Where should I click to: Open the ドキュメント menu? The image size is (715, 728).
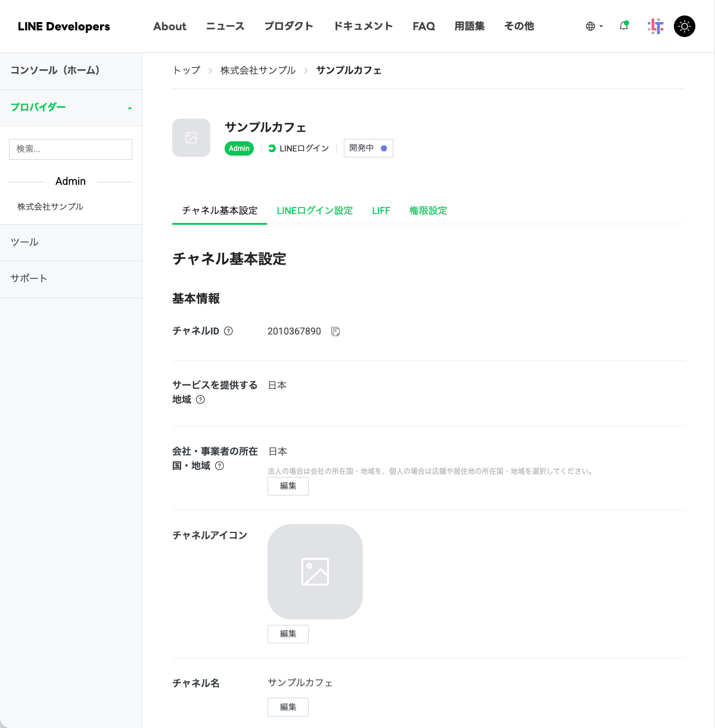[x=363, y=26]
